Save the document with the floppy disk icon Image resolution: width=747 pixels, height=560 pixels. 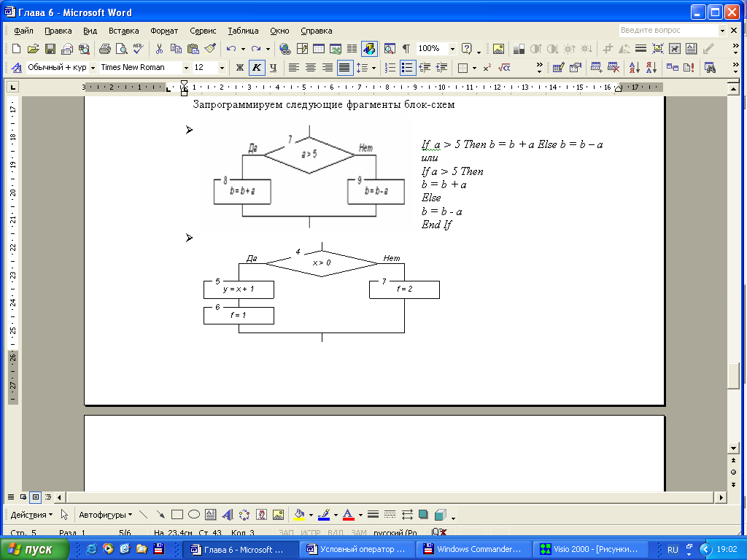coord(50,49)
